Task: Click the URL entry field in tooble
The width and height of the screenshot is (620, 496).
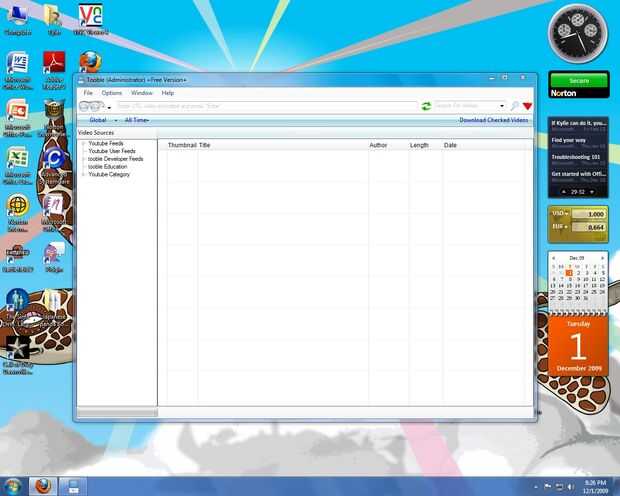Action: click(267, 106)
